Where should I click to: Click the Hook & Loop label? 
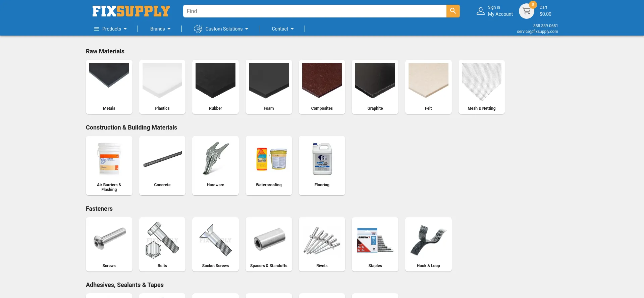(x=428, y=266)
